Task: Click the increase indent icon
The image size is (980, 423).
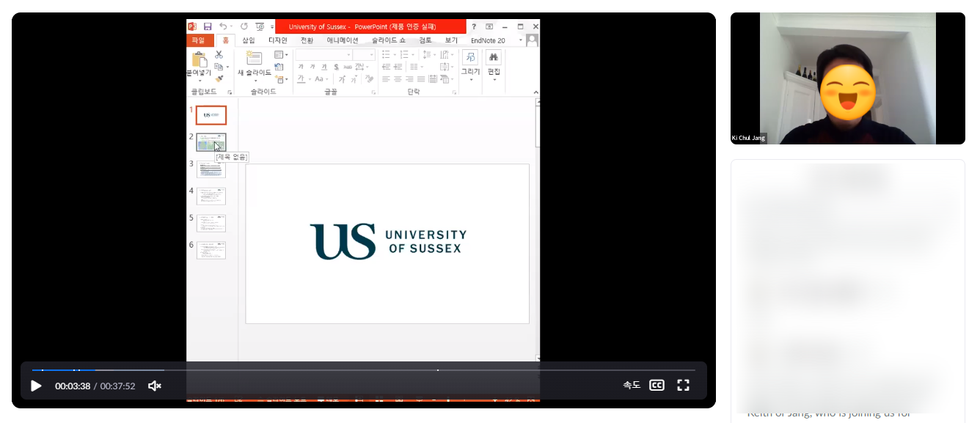Action: click(398, 67)
